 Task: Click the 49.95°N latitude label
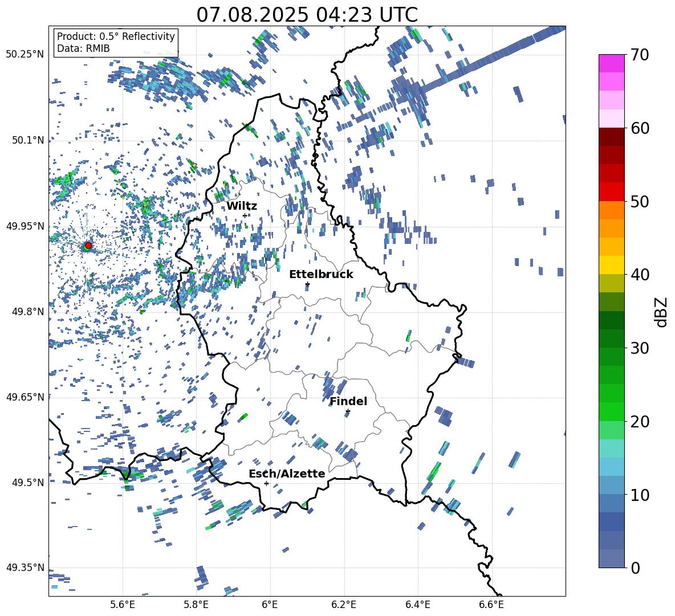[x=25, y=226]
